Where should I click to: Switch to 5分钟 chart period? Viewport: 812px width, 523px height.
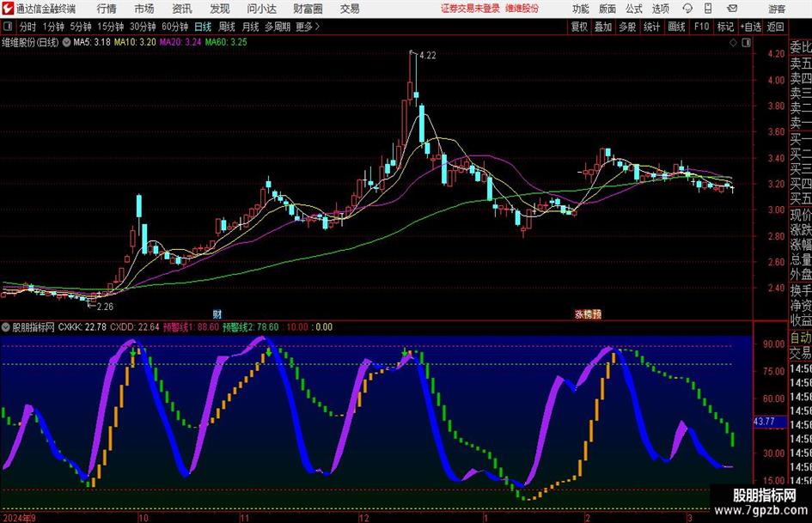tap(80, 27)
